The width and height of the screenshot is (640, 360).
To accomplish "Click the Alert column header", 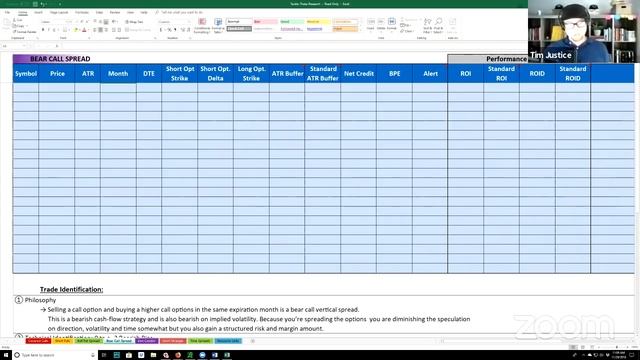I will point(430,74).
